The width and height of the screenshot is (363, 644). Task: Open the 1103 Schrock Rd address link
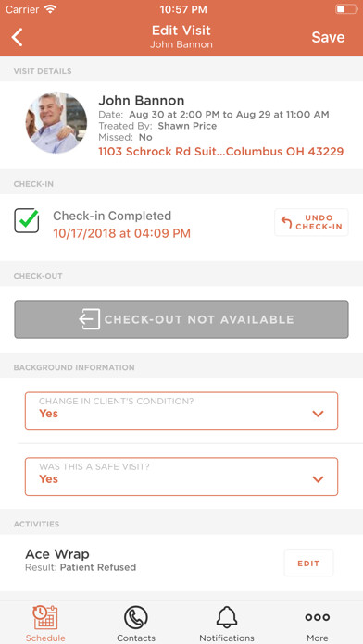[x=220, y=152]
